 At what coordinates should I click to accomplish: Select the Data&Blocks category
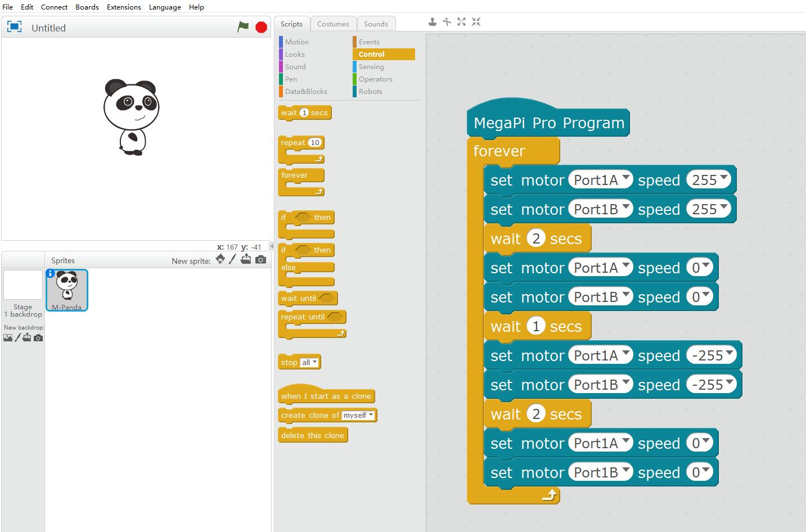coord(305,91)
